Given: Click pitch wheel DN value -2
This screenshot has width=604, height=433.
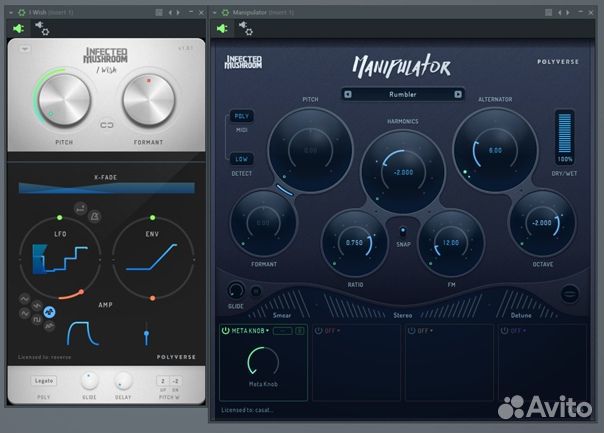Looking at the screenshot, I should 176,381.
